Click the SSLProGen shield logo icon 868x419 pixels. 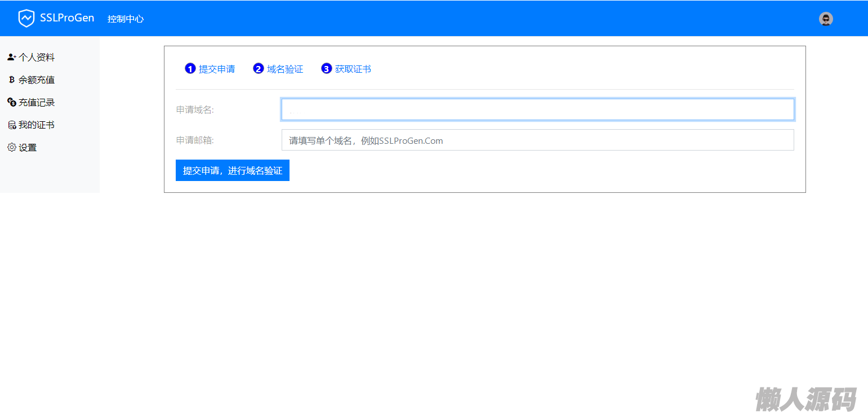(26, 19)
